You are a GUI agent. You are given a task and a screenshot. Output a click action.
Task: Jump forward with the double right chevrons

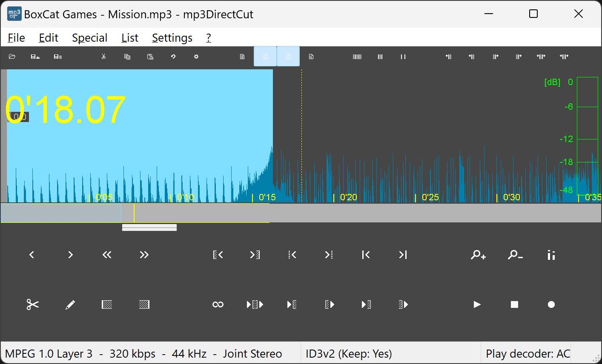tap(144, 255)
